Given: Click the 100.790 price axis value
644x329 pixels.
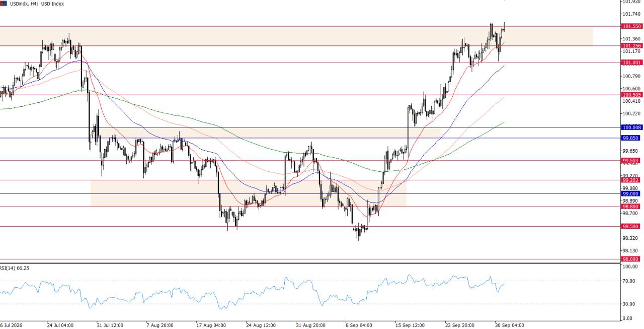Looking at the screenshot, I should tap(631, 76).
